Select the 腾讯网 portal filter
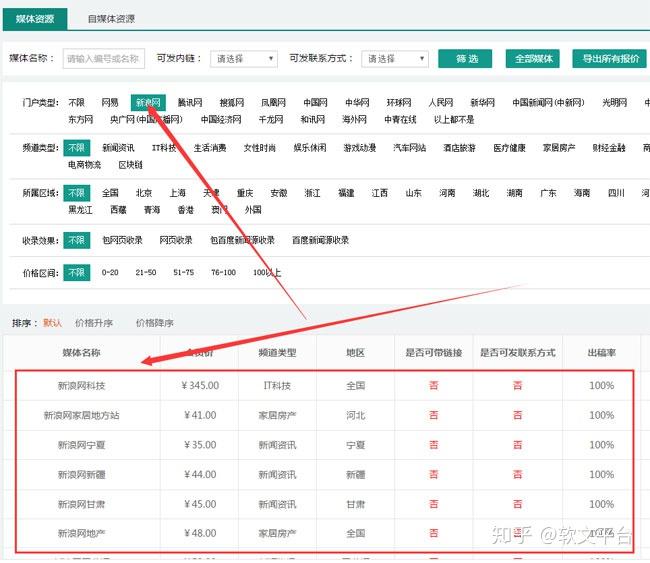The height and width of the screenshot is (563, 650). (190, 102)
